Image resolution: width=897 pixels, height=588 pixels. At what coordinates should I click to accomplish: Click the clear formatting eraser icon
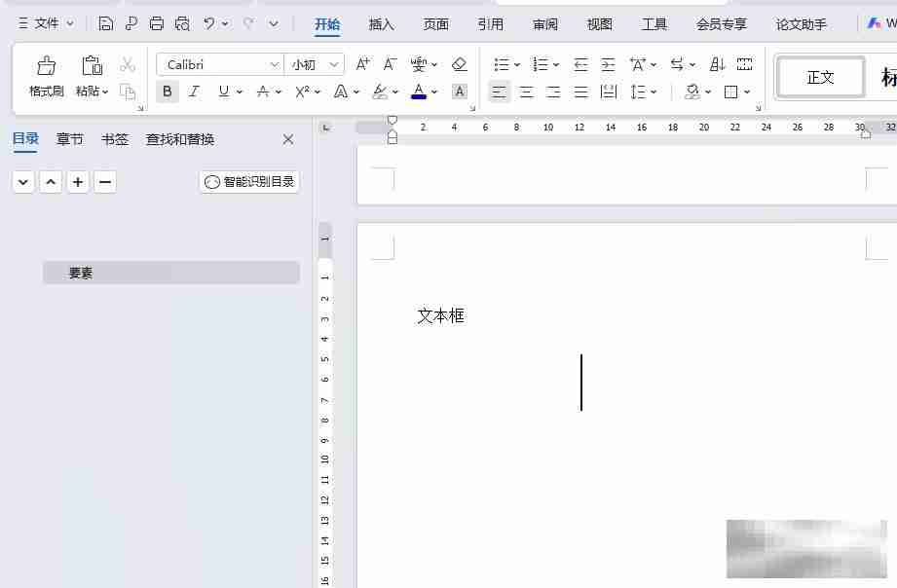point(460,64)
